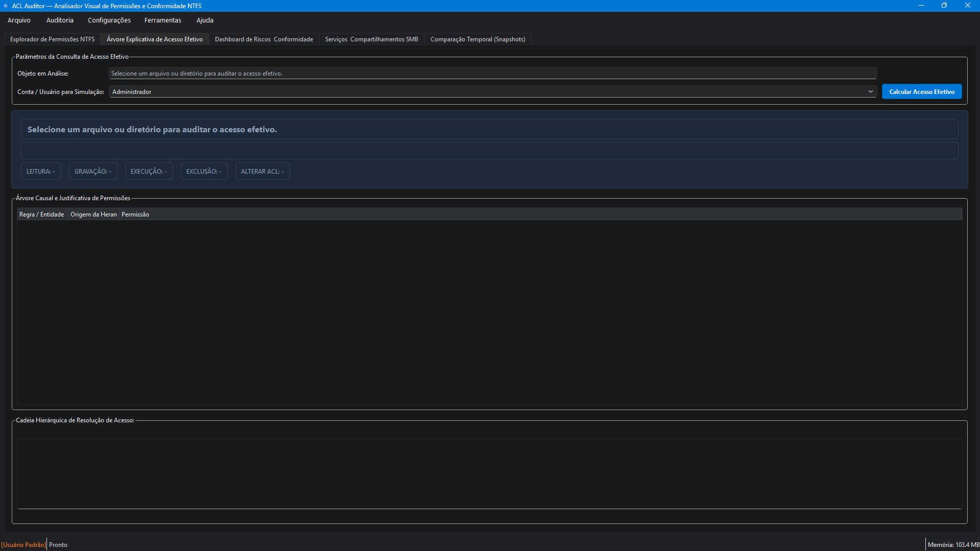Image resolution: width=980 pixels, height=551 pixels.
Task: Click the LEITURA permission badge
Action: pos(41,172)
